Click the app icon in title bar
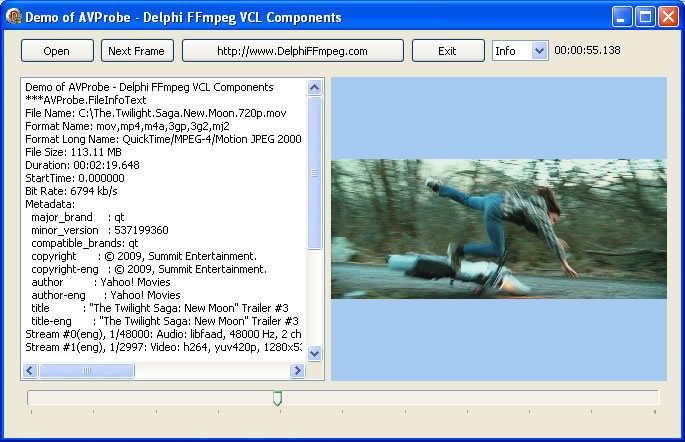Screen dimensions: 685x442 [14, 17]
